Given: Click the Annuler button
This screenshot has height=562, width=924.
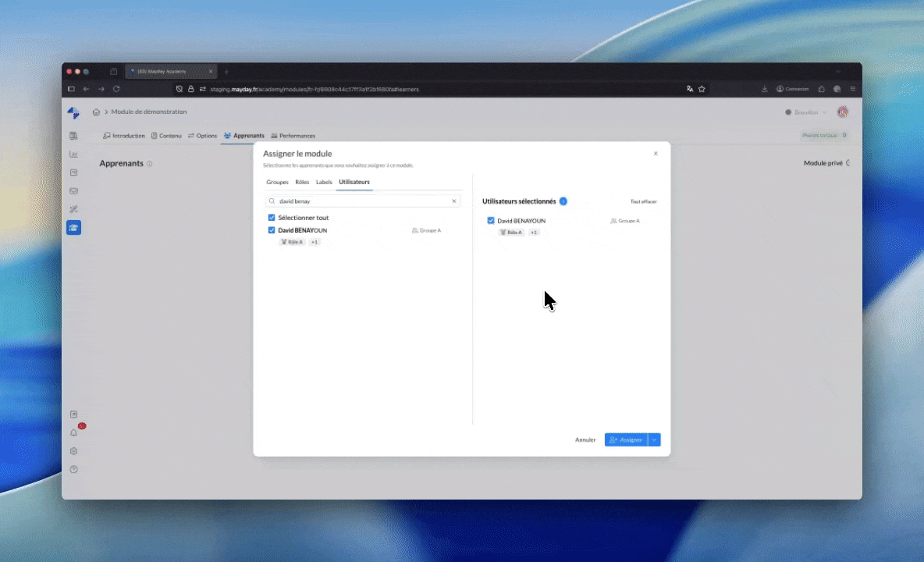Looking at the screenshot, I should tap(585, 440).
